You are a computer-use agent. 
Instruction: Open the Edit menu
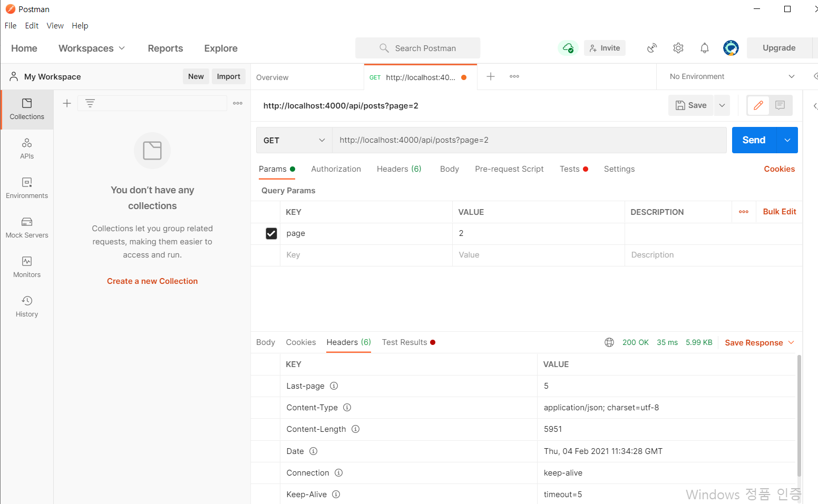(32, 25)
